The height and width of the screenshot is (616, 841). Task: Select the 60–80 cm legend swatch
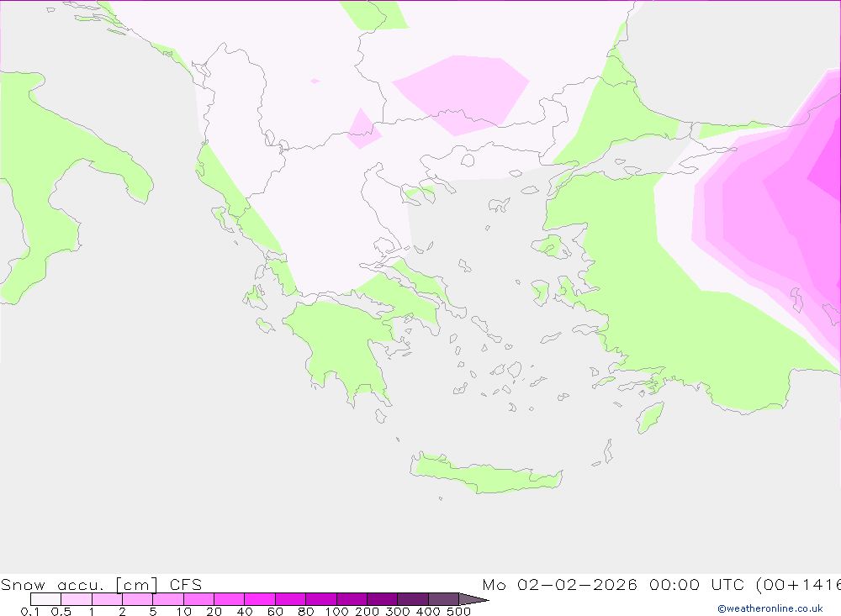click(290, 599)
